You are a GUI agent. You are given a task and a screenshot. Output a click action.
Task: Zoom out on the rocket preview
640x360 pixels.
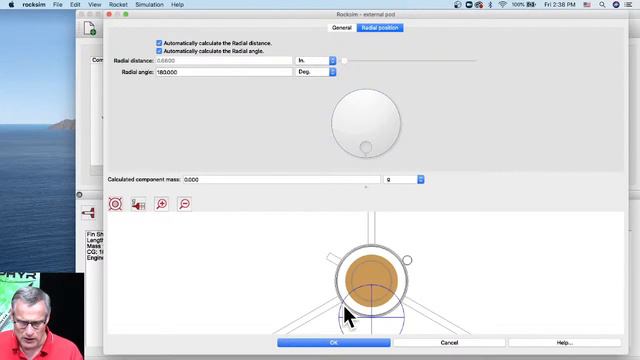coord(184,204)
